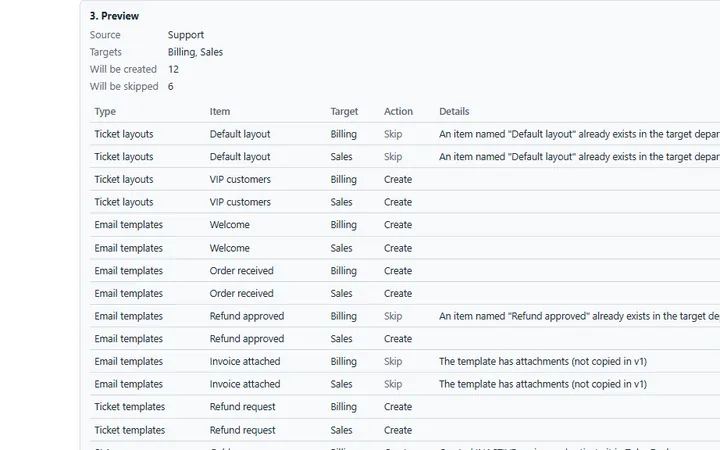Click attachments note in Invoice attached Sales row

543,384
